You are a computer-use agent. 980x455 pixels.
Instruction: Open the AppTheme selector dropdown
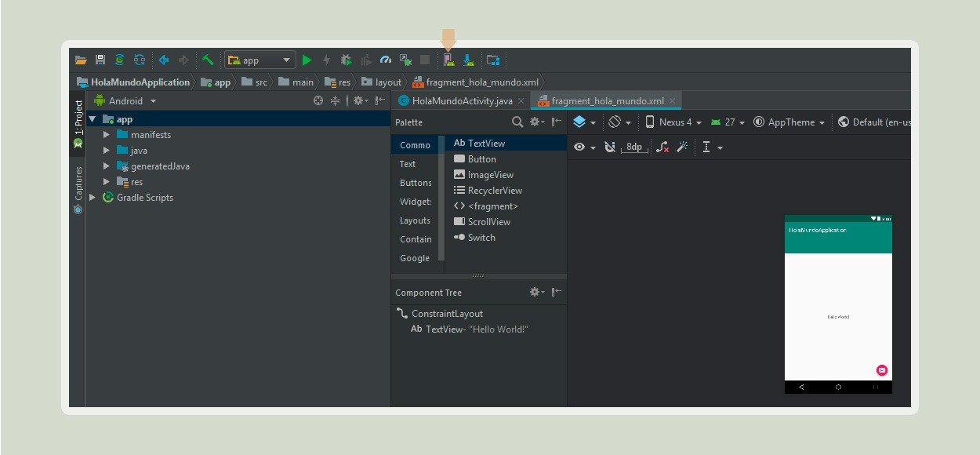coord(789,122)
